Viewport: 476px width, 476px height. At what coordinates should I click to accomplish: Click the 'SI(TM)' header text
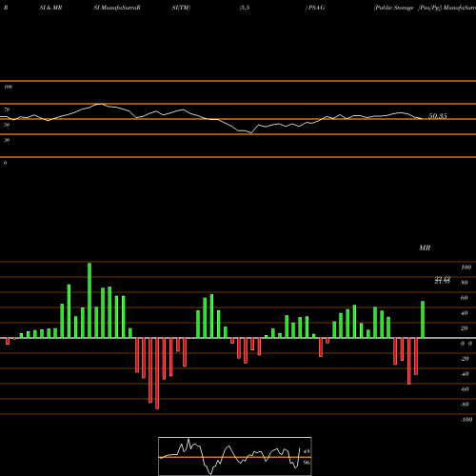[x=181, y=8]
